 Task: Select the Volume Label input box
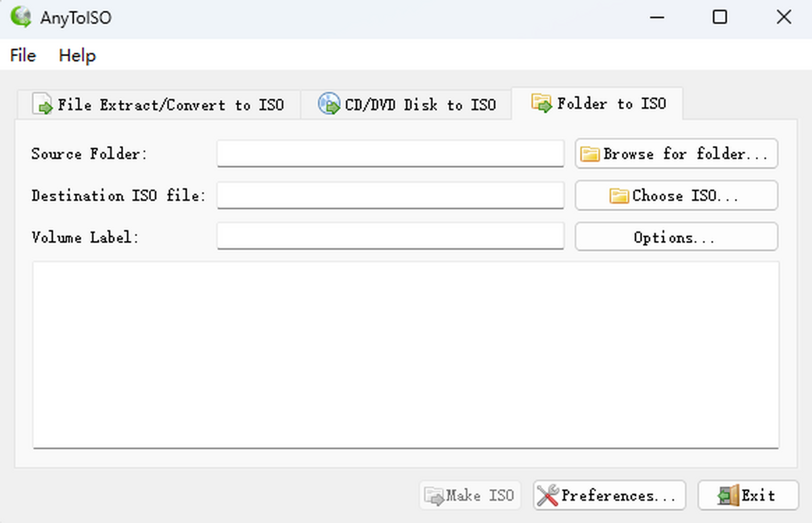click(390, 237)
